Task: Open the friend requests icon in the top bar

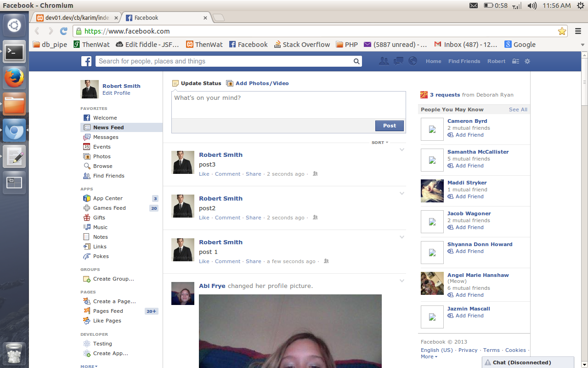Action: coord(384,61)
